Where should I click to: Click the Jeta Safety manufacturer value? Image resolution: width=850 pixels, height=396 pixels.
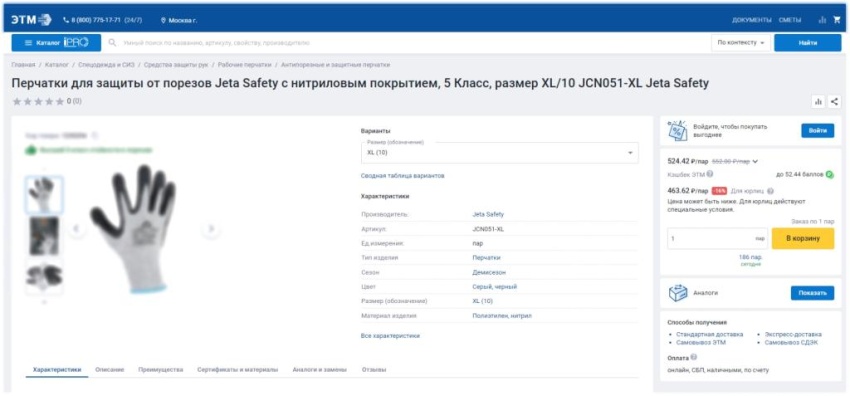tap(488, 215)
